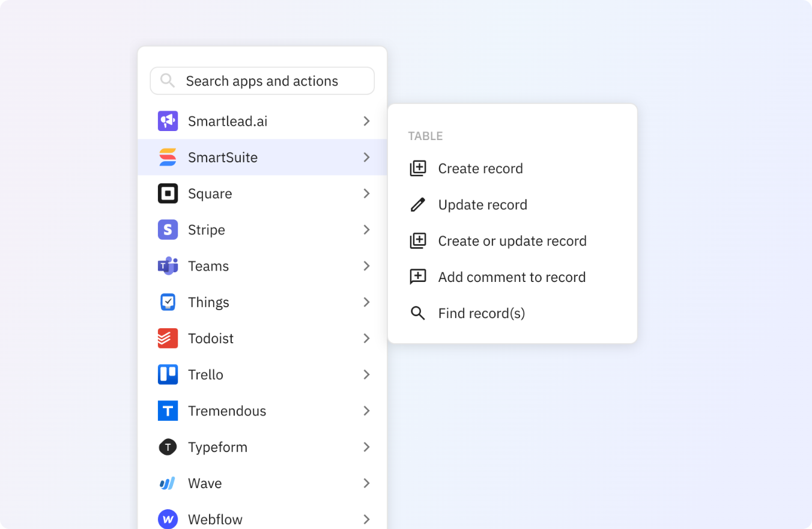Image resolution: width=812 pixels, height=529 pixels.
Task: Click the Square app icon
Action: pos(168,194)
